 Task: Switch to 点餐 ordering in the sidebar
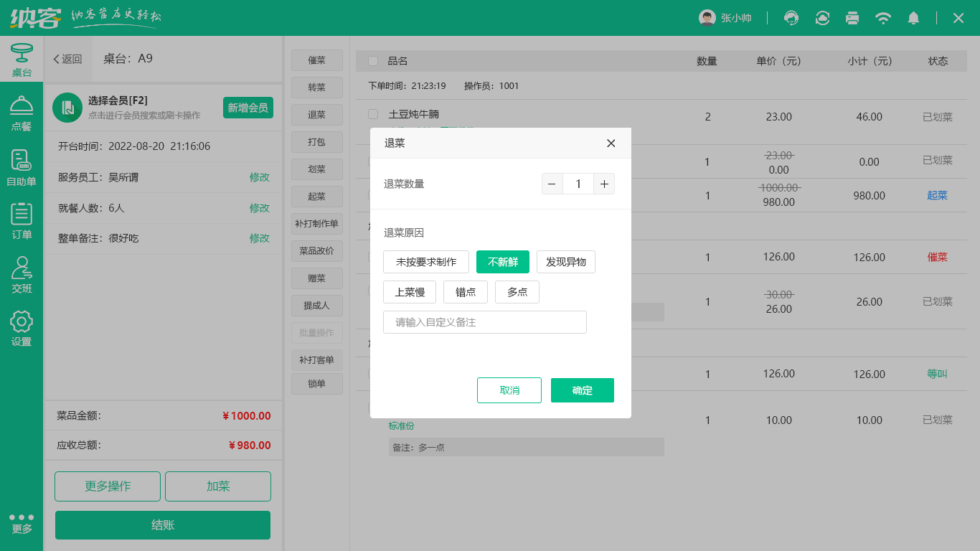22,115
